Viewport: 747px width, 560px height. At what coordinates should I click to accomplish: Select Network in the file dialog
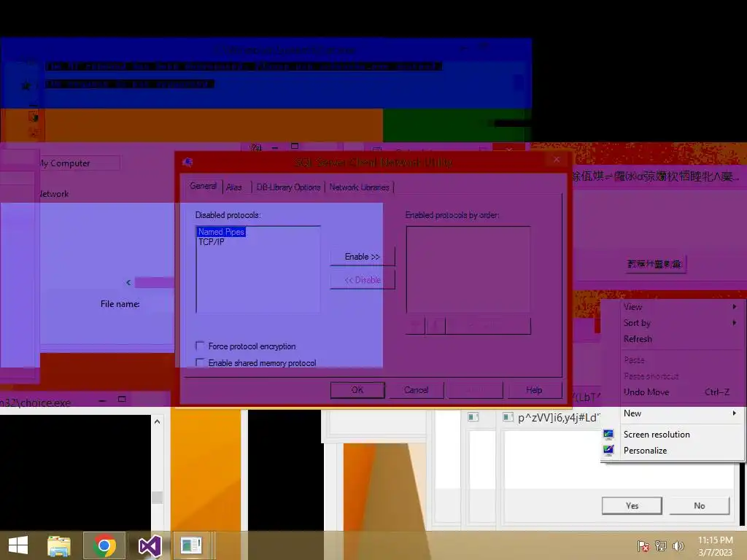coord(54,194)
